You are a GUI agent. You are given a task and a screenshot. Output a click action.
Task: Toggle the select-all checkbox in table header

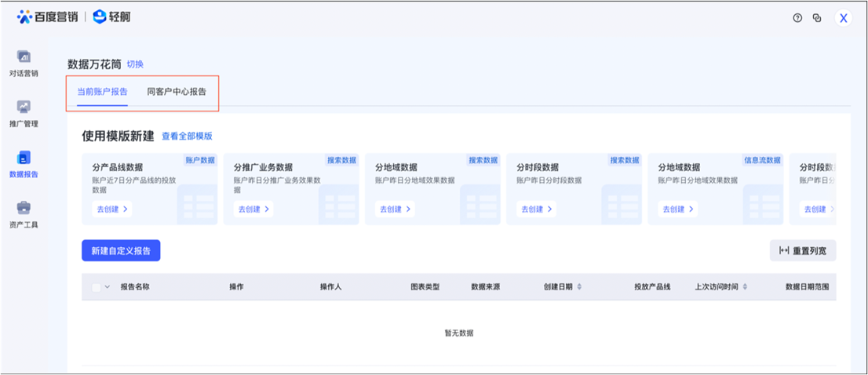(97, 288)
